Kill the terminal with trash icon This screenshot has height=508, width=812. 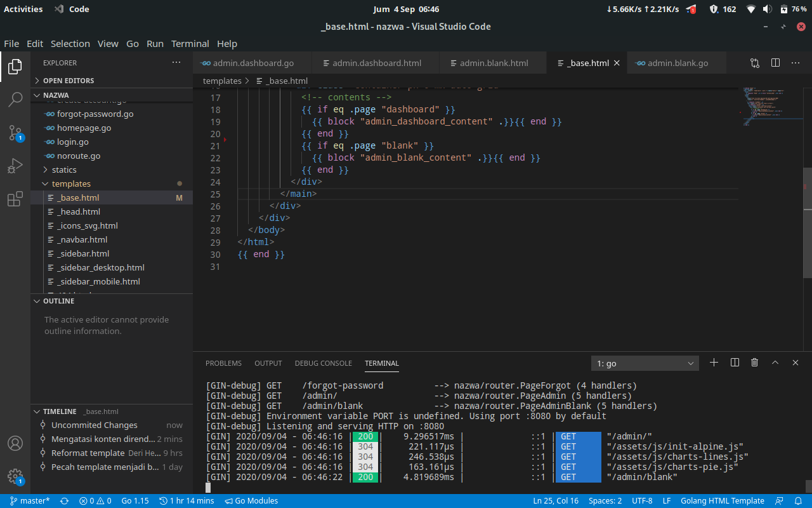tap(754, 363)
